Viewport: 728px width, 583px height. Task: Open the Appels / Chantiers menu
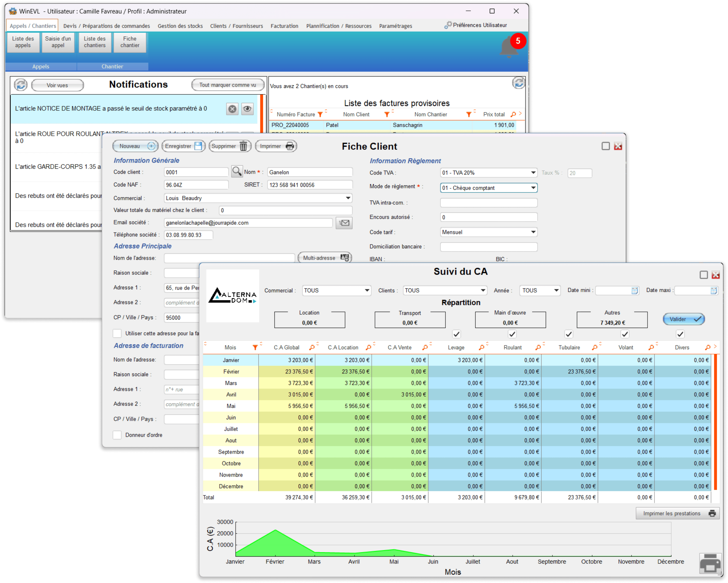click(33, 26)
